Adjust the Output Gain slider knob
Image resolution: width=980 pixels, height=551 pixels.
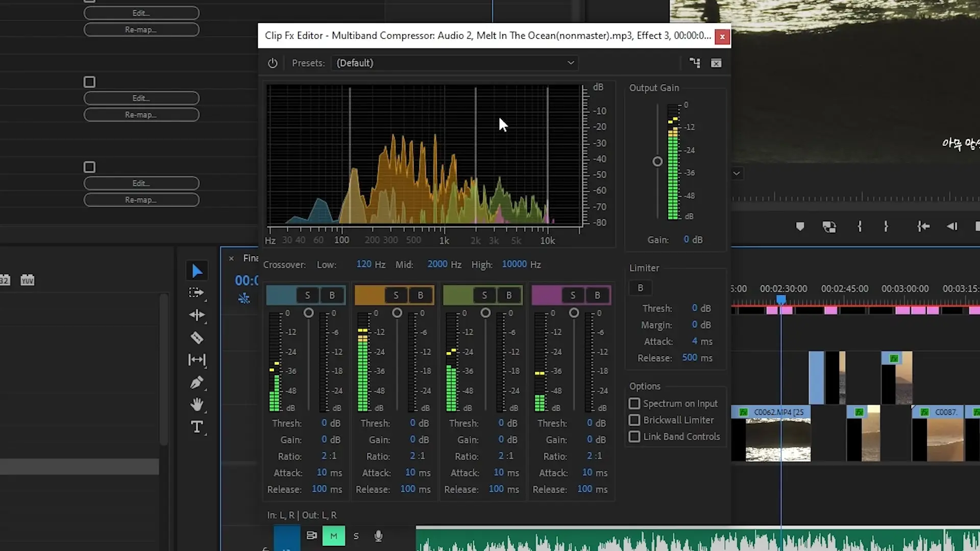pos(657,162)
